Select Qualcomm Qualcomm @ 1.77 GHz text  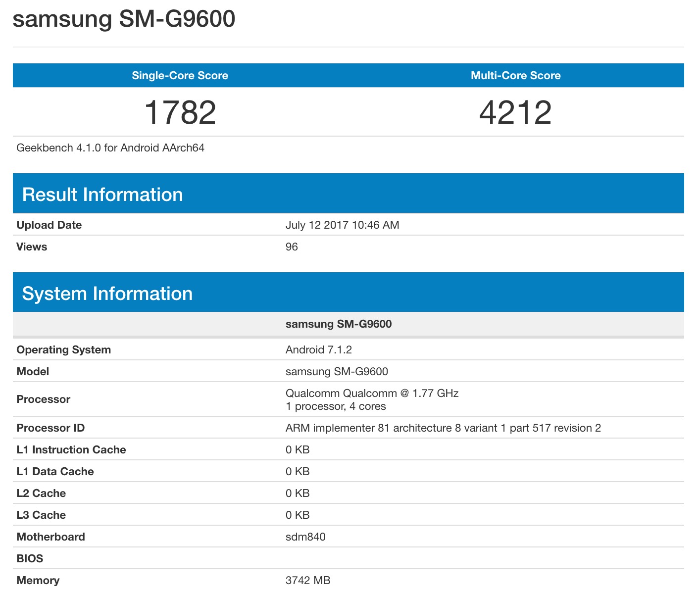372,394
